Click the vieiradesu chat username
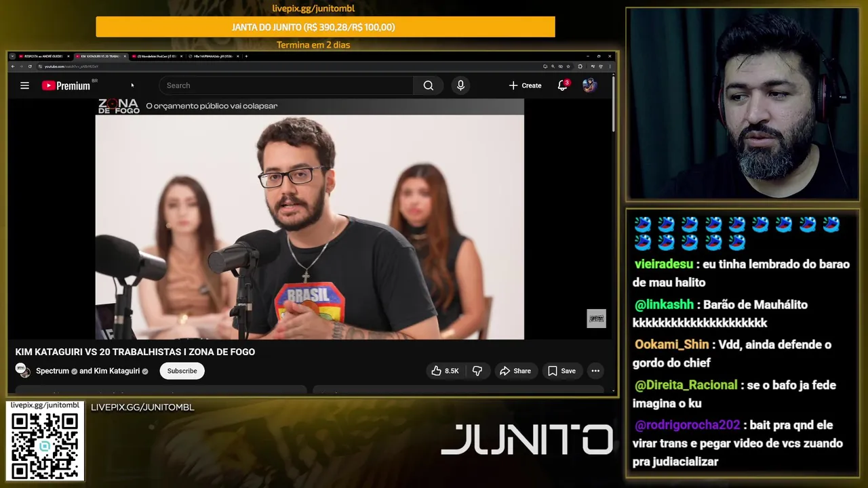The width and height of the screenshot is (868, 488). [x=663, y=264]
